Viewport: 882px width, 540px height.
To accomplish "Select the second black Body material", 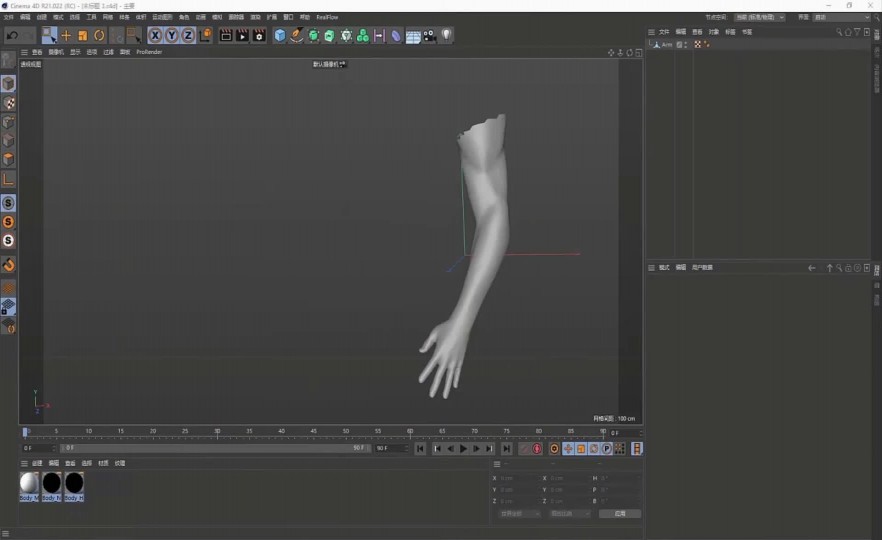I will 74,487.
